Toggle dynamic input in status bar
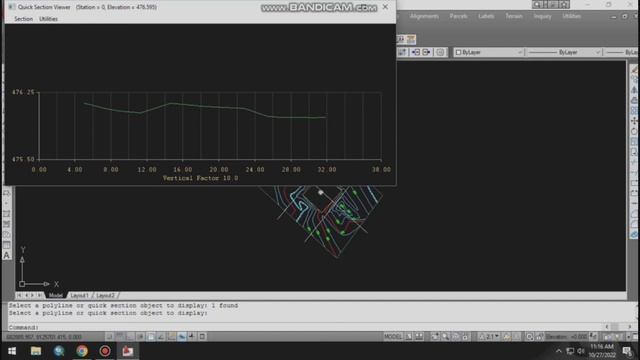The image size is (640, 360). click(x=182, y=336)
